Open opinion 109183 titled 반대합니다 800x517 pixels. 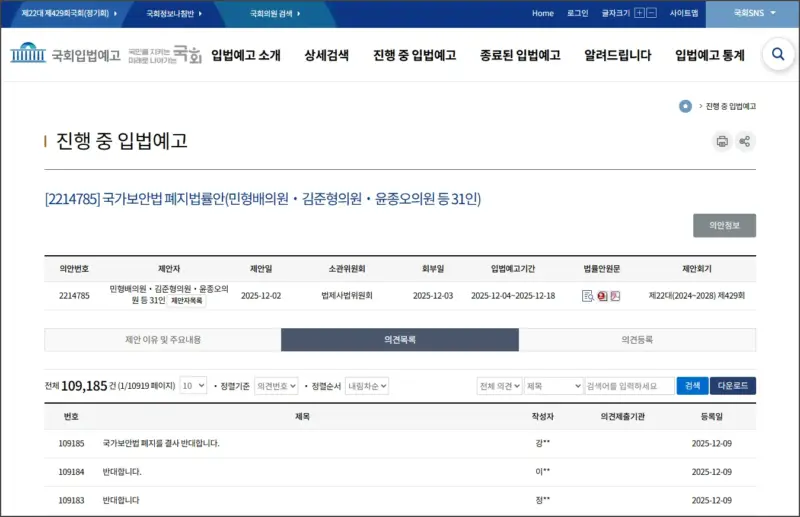(121, 501)
